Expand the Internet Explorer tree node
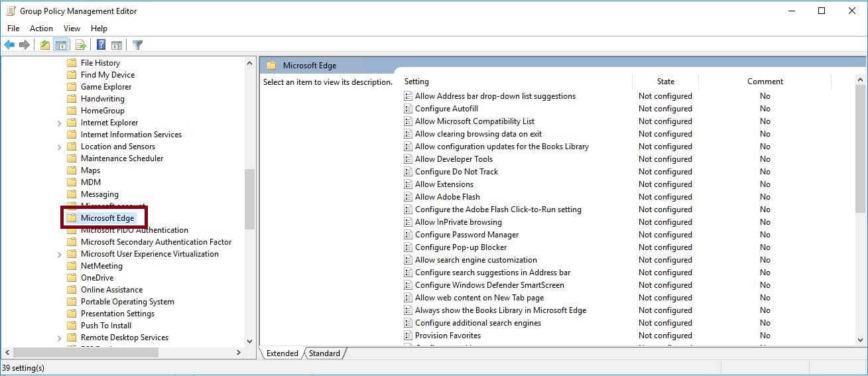868x376 pixels. tap(59, 123)
